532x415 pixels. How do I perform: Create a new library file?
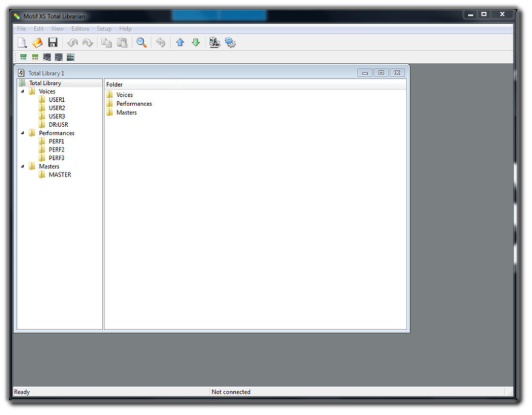point(22,43)
